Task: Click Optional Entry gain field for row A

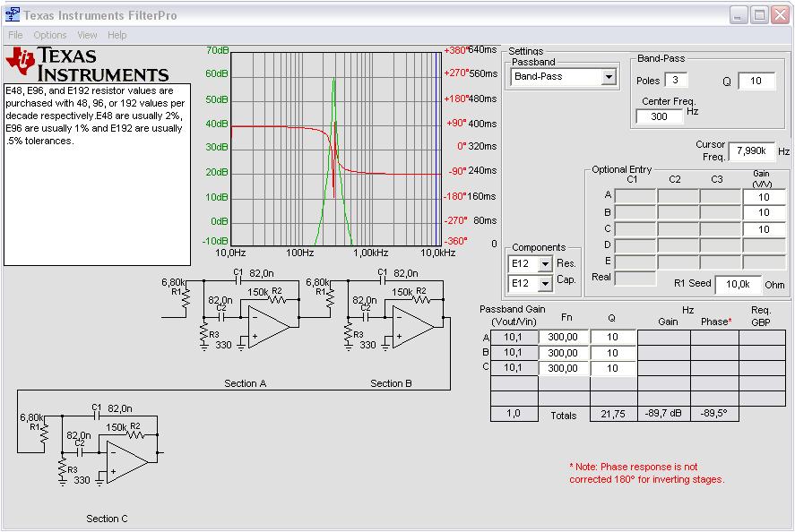Action: pyautogui.click(x=764, y=196)
